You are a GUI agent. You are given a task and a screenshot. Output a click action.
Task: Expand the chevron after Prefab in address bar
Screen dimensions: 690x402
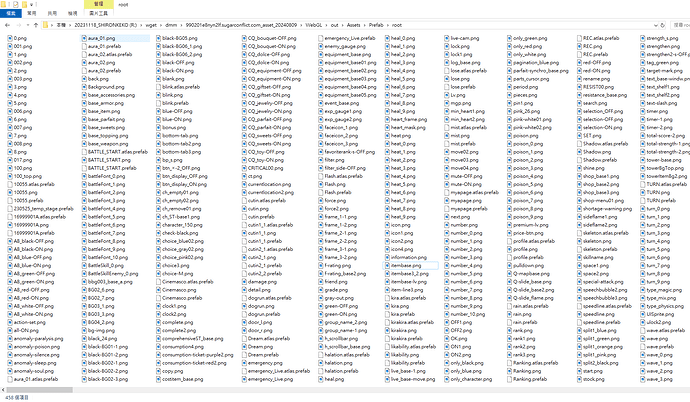[388, 25]
